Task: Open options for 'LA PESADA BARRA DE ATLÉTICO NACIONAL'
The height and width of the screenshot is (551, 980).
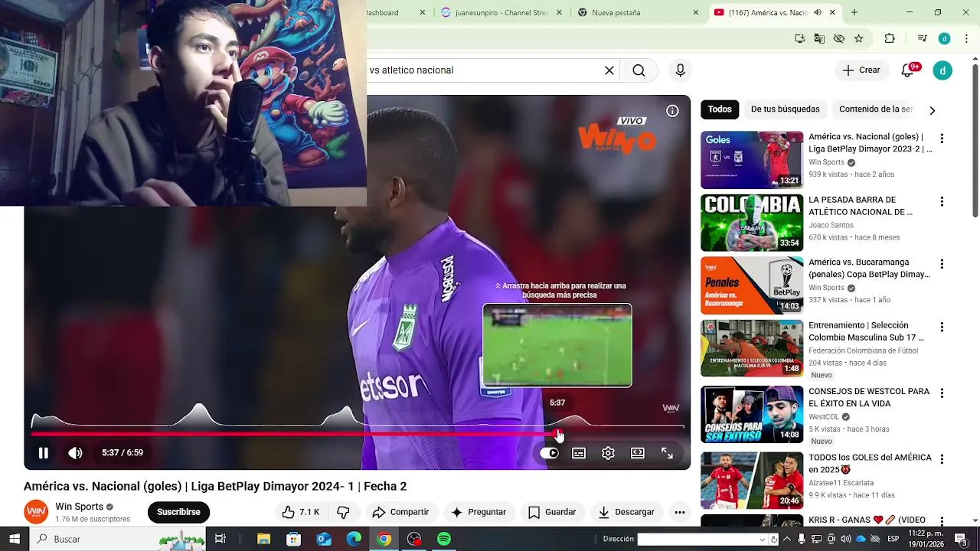Action: click(x=942, y=201)
